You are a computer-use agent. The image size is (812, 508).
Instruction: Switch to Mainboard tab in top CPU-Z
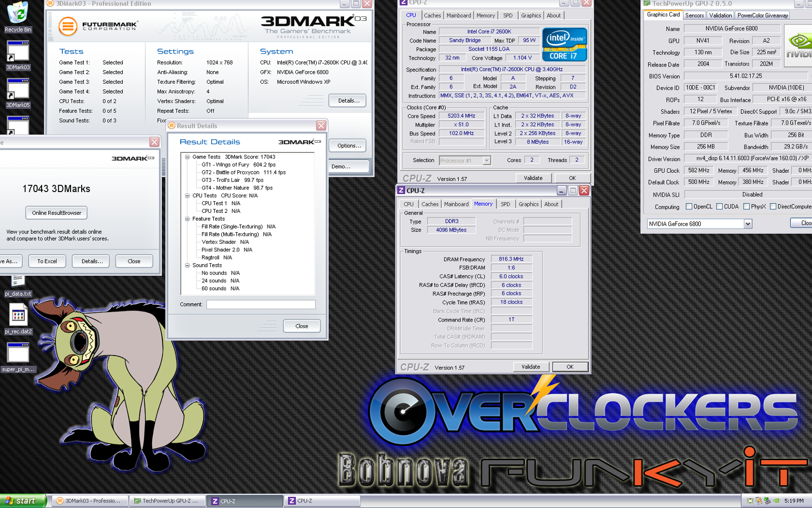[x=459, y=16]
